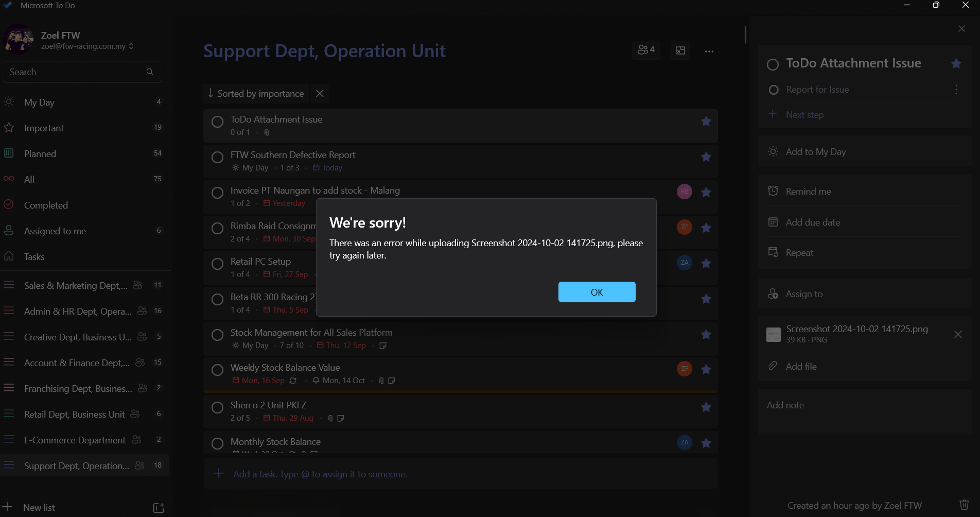
Task: Toggle importance star for Invoice PT Naungan
Action: tap(706, 193)
